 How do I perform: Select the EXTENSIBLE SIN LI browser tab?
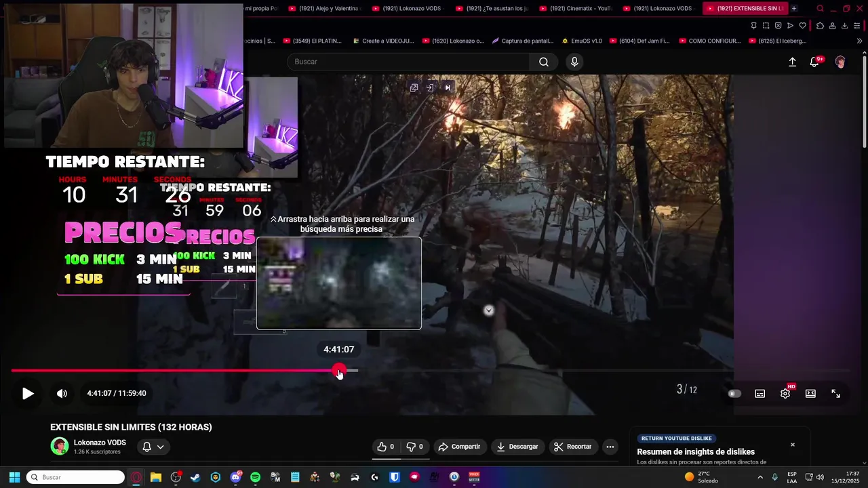[745, 8]
